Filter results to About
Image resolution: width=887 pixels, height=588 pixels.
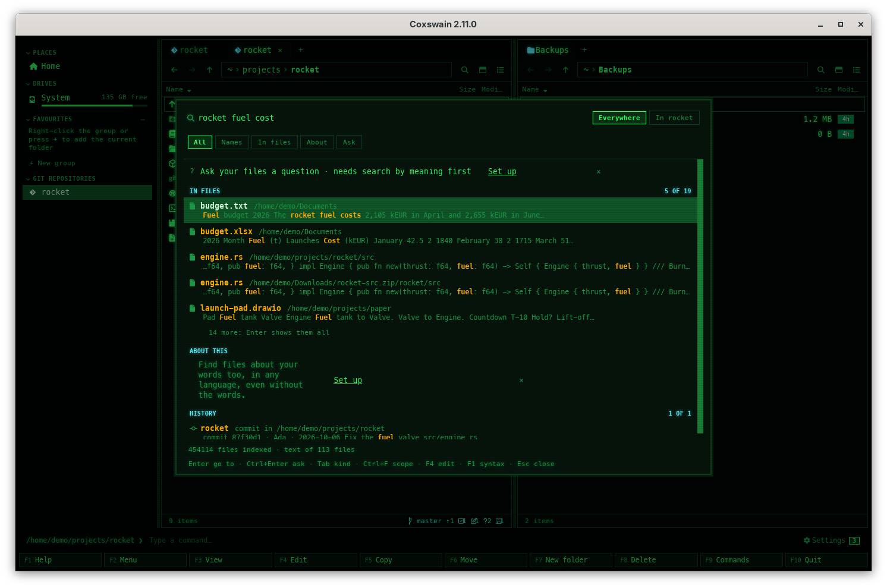(317, 142)
